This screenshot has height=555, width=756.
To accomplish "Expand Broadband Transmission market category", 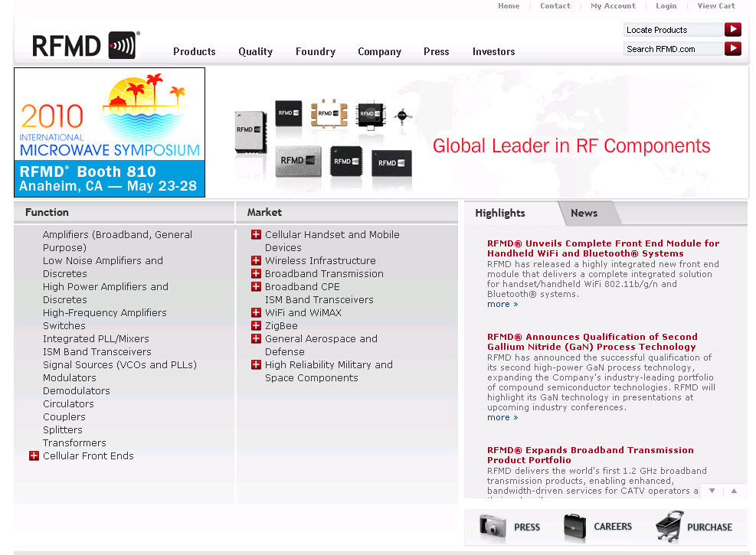I will [x=256, y=273].
